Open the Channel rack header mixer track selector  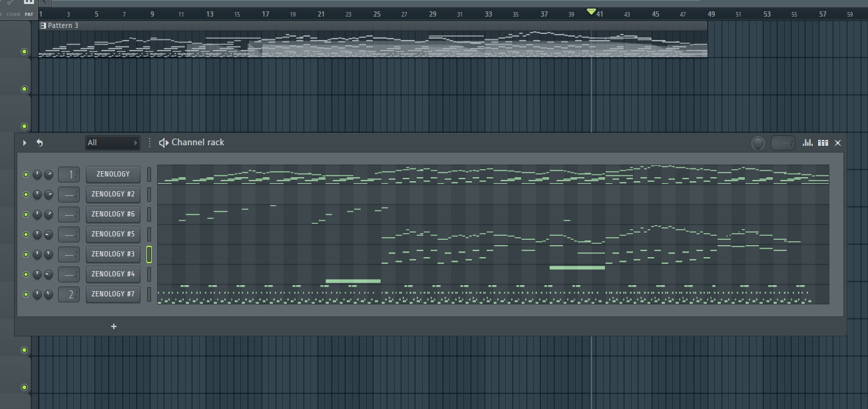pos(783,143)
